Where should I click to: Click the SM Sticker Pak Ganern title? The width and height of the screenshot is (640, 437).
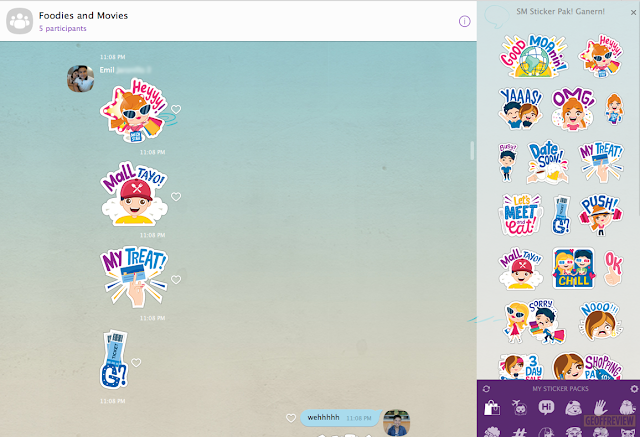[560, 11]
